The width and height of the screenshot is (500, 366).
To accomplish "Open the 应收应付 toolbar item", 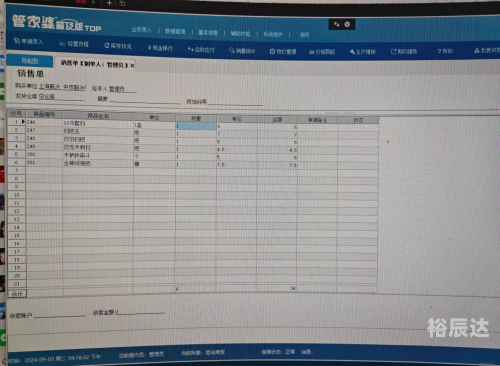I will (x=201, y=50).
